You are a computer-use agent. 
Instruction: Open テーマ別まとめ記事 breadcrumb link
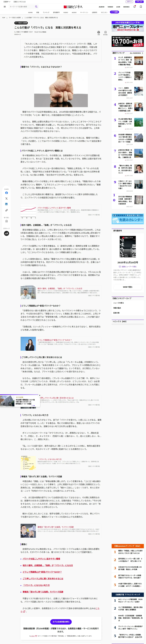(x=15, y=18)
